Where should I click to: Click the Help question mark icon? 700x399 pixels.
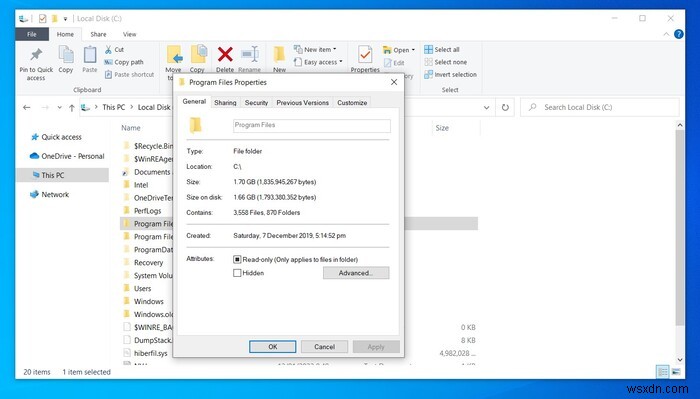[679, 34]
